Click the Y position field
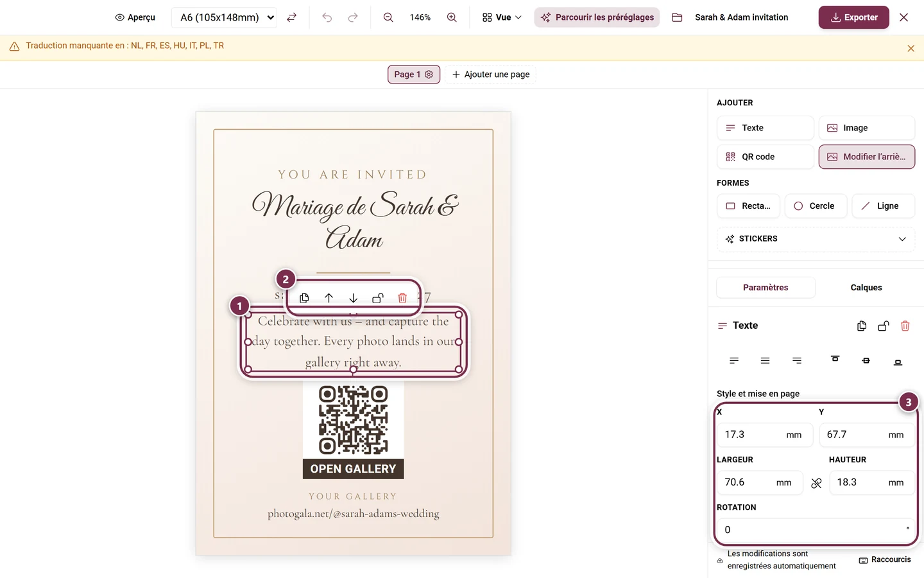Viewport: 924px width, 578px height. click(x=867, y=435)
